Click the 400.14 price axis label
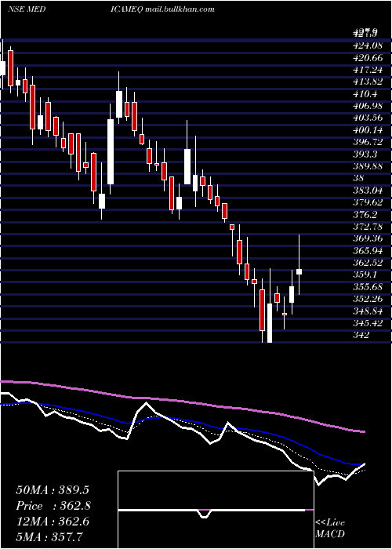The image size is (392, 549). click(368, 130)
